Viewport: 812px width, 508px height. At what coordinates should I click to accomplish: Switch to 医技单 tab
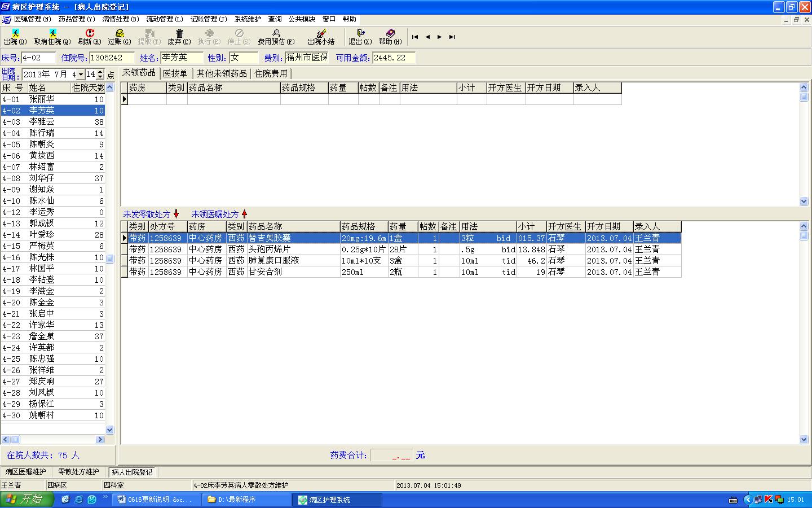pos(175,73)
